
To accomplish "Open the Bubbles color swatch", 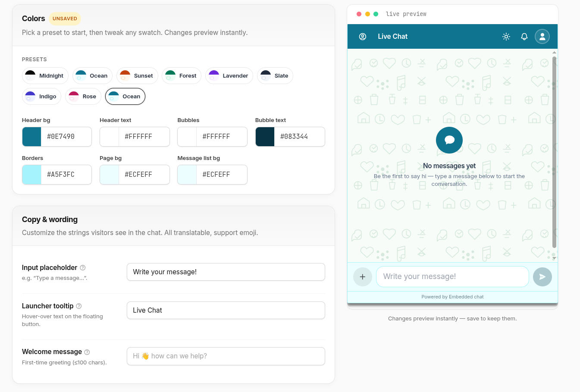I will tap(187, 137).
